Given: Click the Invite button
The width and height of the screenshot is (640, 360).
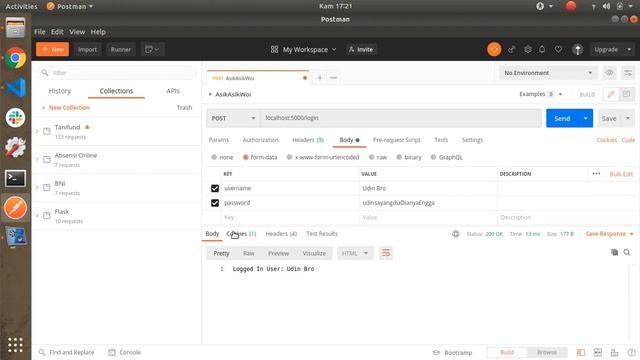Looking at the screenshot, I should point(361,49).
